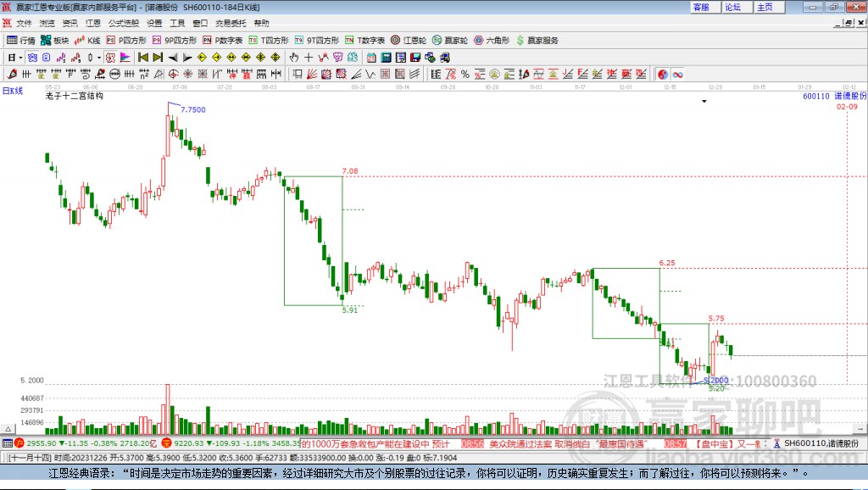Switch to the K线 chart view
868x490 pixels.
pyautogui.click(x=87, y=41)
